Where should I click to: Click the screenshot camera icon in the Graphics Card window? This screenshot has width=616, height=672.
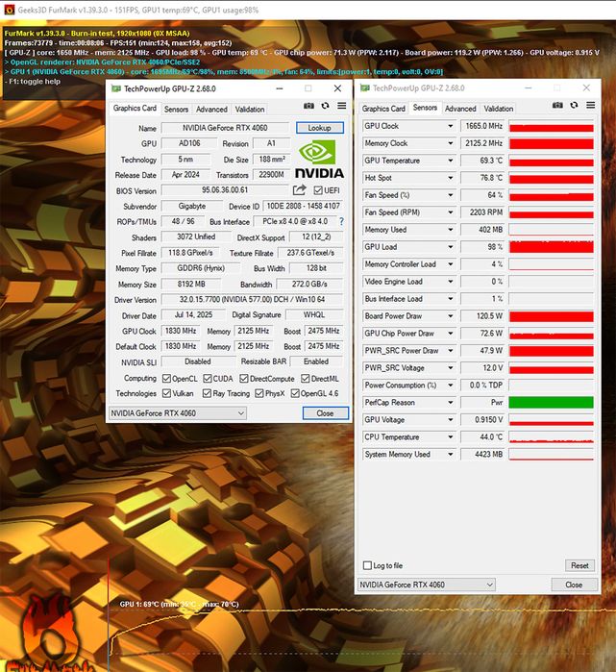pyautogui.click(x=308, y=106)
